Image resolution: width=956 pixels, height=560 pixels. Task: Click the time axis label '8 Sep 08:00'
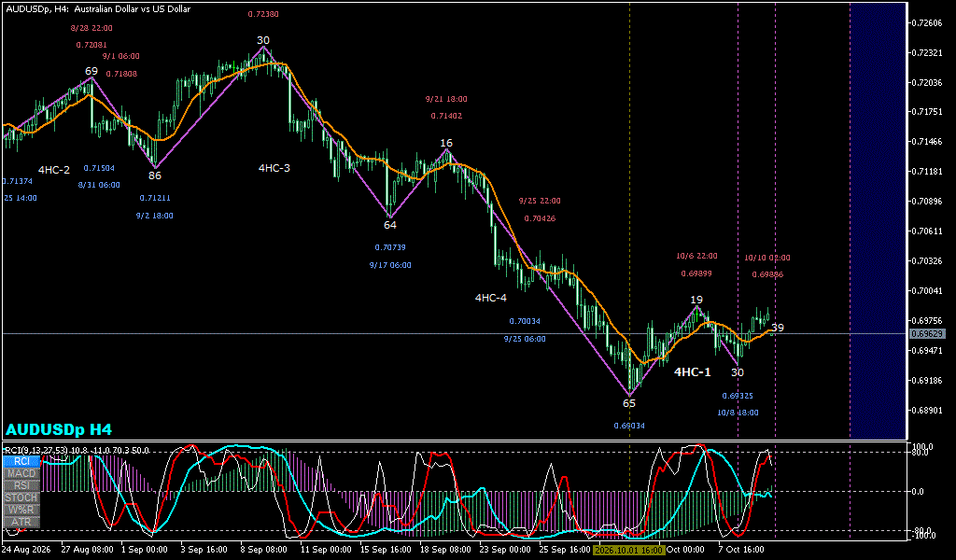[264, 550]
